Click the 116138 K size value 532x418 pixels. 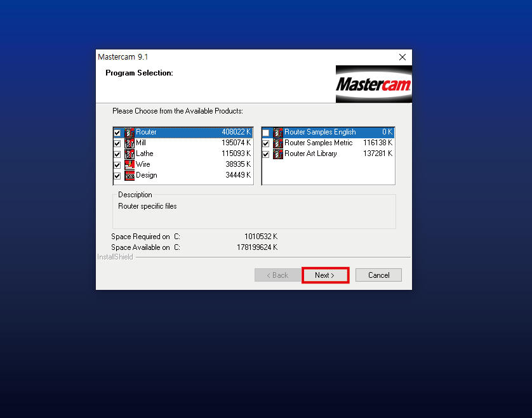point(378,143)
